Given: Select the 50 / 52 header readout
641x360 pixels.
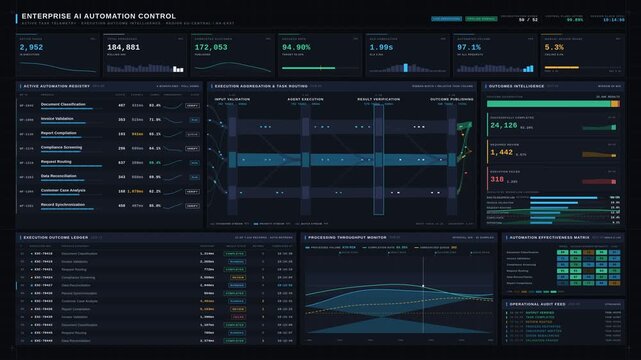Looking at the screenshot, I should tap(528, 20).
